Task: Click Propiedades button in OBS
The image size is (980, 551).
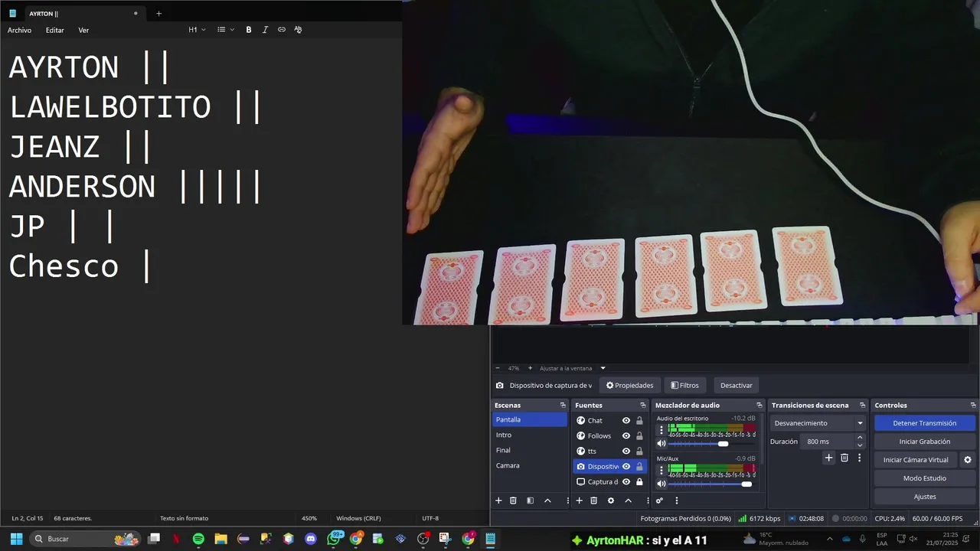Action: (629, 385)
